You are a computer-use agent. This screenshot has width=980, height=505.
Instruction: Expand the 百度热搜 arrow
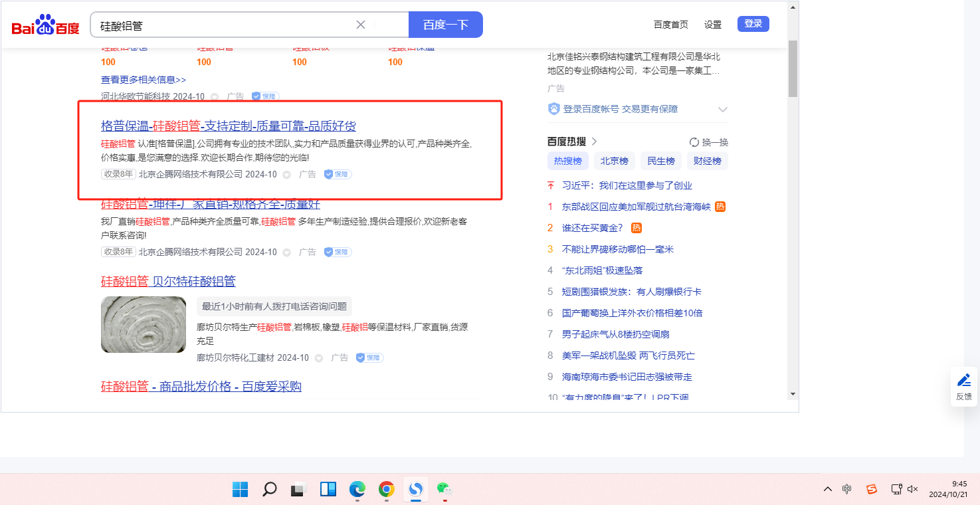(595, 142)
